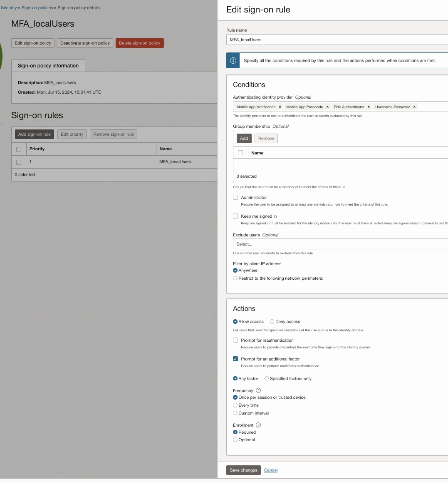Enable the Administrator checkbox
Viewport: 448px width, 482px height.
(235, 197)
